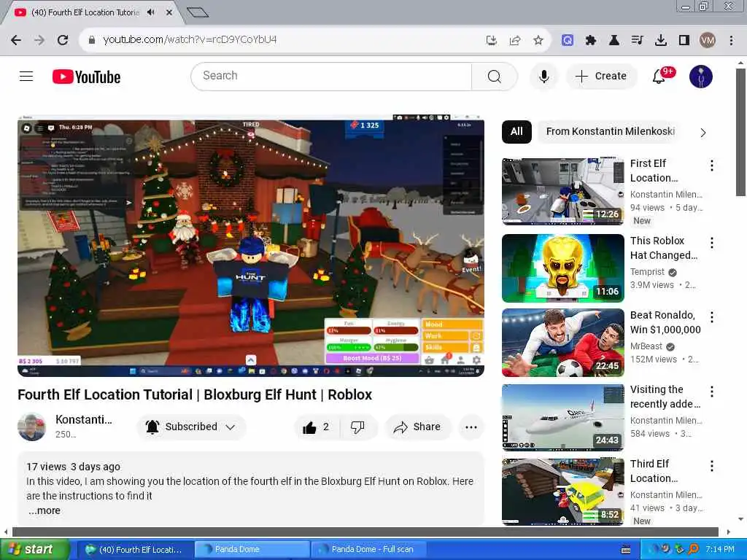Select From Konstantin Milenkoski chip
Screen dimensions: 747x560
pos(611,131)
